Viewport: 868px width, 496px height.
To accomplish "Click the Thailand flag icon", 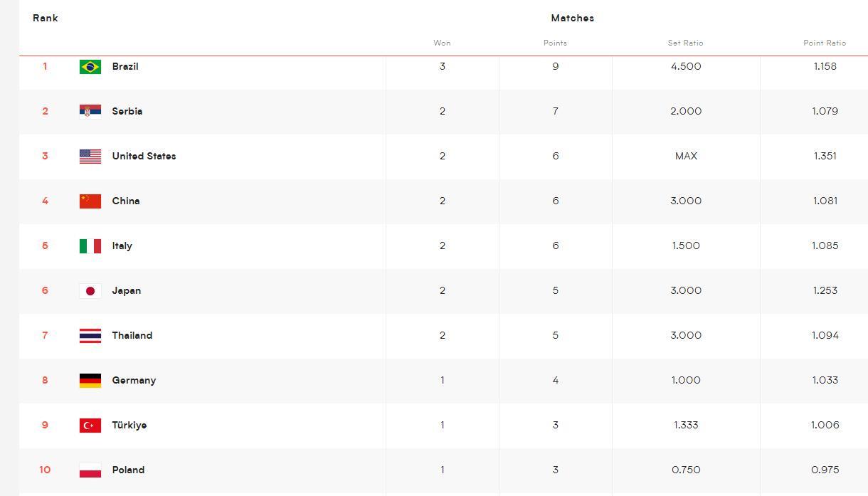I will pos(90,336).
